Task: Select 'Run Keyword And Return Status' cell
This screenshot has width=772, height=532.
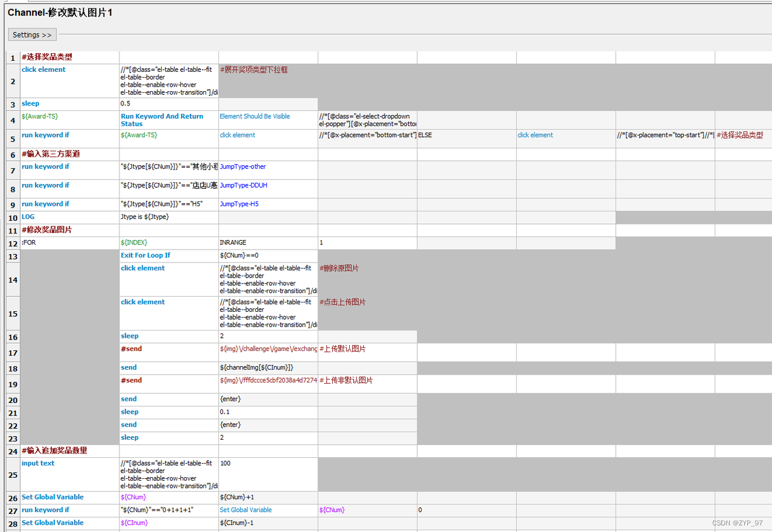Action: (169, 120)
